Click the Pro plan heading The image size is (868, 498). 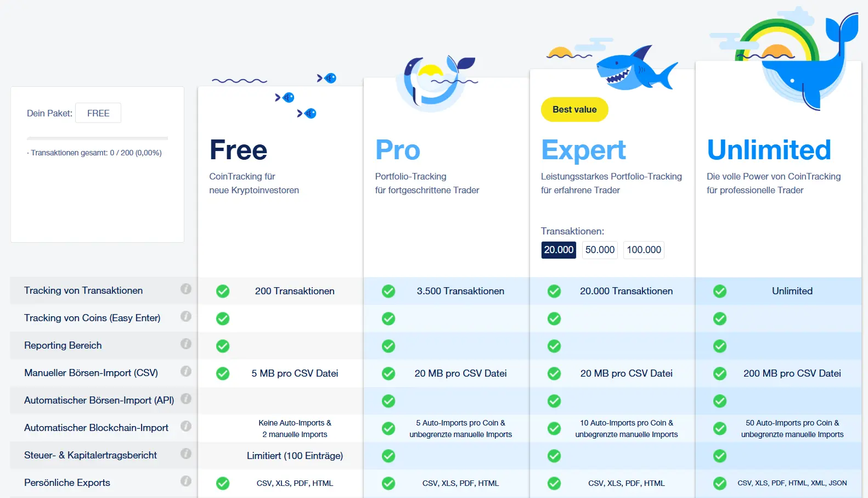coord(398,150)
